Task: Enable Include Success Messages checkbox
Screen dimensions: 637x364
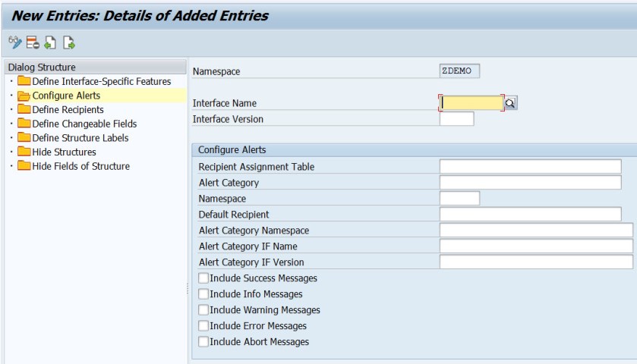Action: point(203,278)
